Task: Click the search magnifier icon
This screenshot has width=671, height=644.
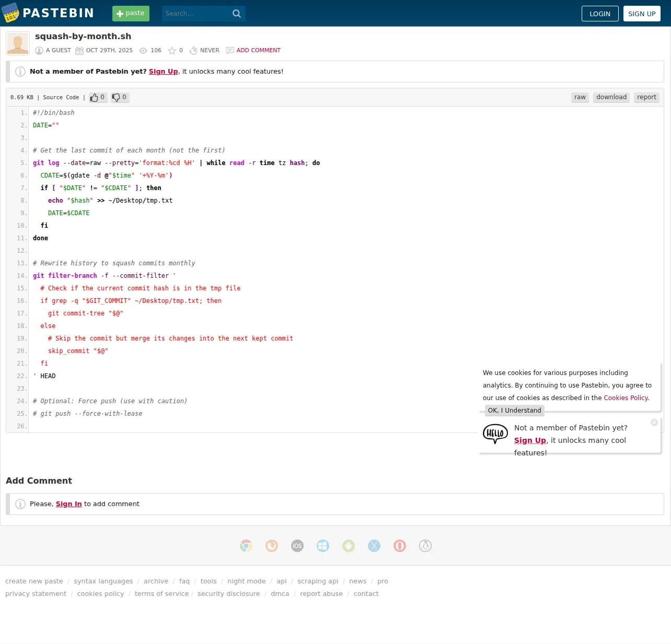Action: [x=237, y=14]
